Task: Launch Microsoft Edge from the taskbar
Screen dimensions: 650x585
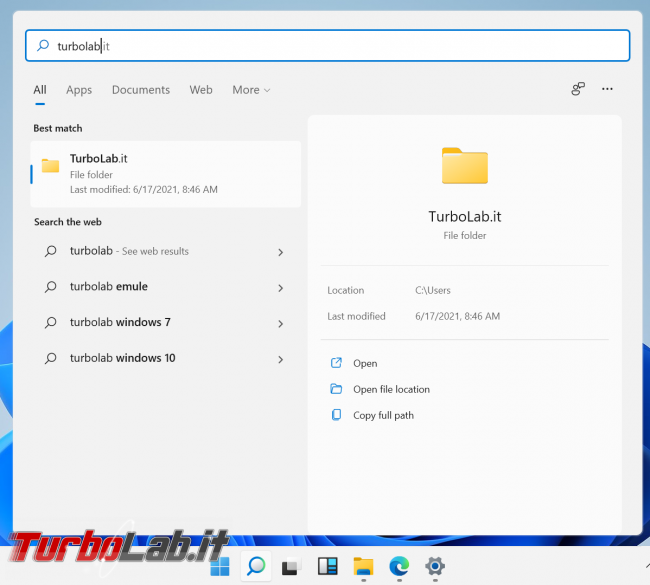Action: coord(399,566)
